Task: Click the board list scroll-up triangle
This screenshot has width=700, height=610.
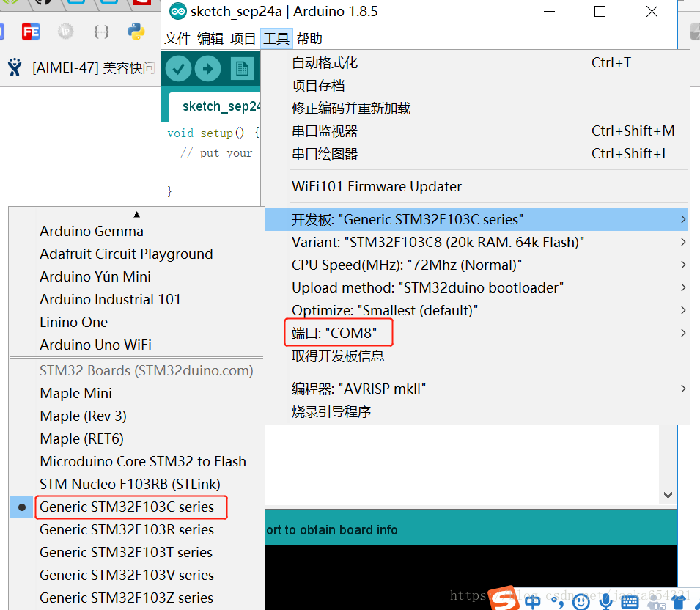Action: (x=136, y=215)
